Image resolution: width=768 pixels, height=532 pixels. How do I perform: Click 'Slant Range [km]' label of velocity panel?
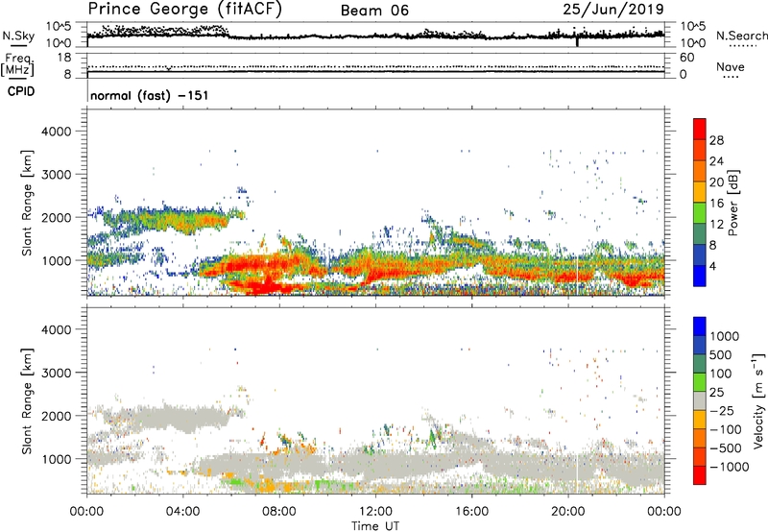(27, 401)
